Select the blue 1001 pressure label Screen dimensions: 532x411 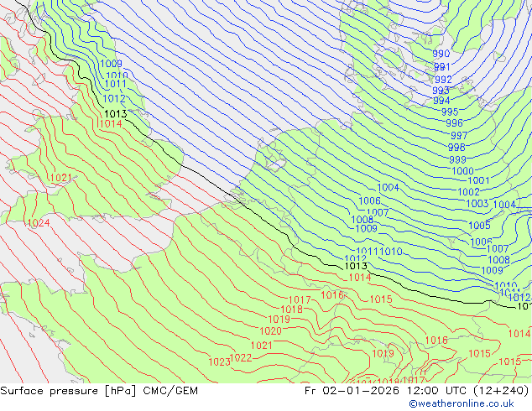[x=479, y=180]
